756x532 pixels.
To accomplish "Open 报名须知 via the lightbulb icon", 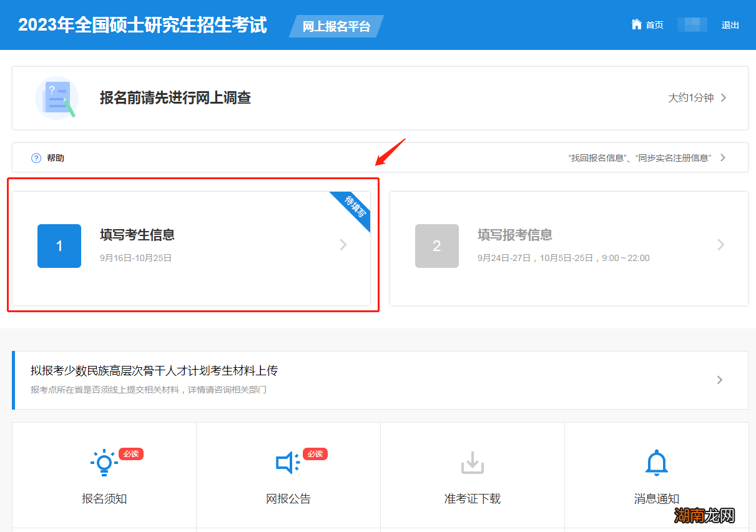I will (x=104, y=463).
